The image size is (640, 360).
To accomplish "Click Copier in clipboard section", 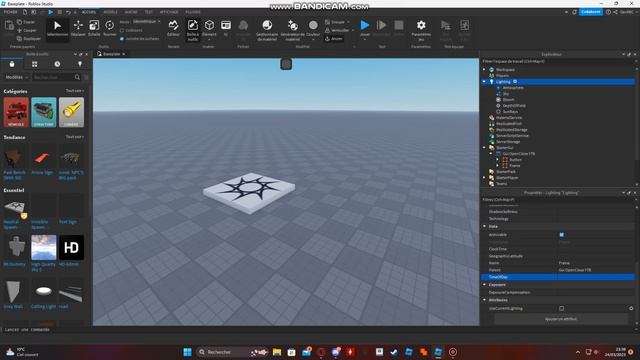I will (x=27, y=22).
